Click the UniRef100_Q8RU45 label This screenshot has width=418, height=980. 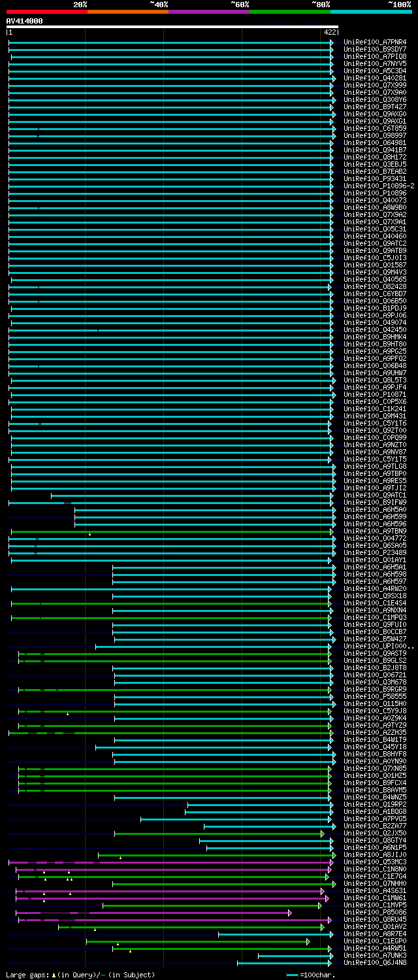pos(375,919)
